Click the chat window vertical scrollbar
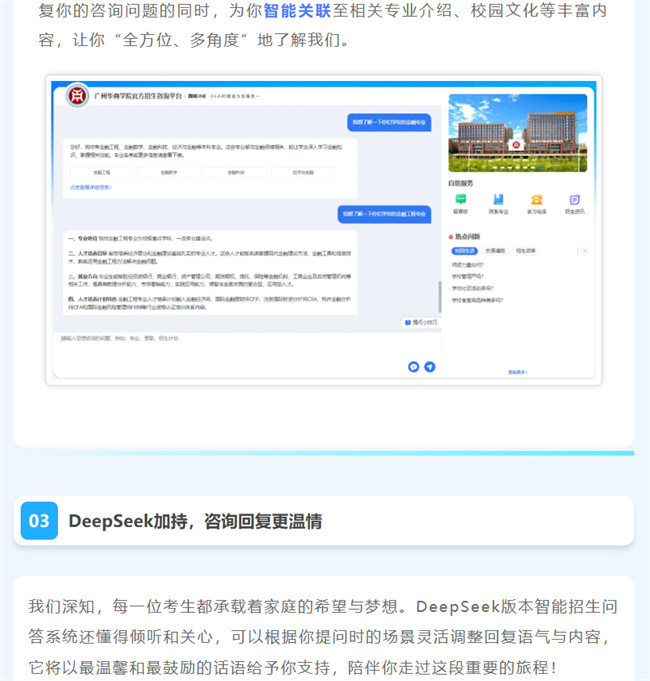This screenshot has width=650, height=681. (x=439, y=297)
